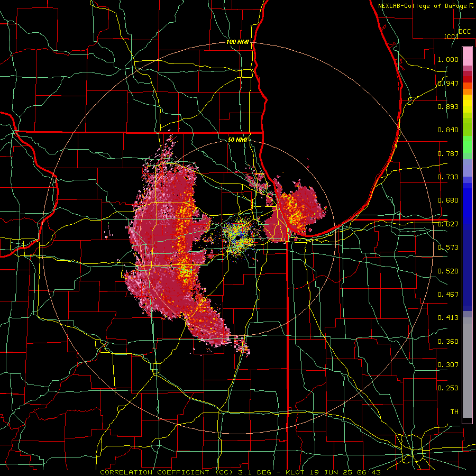Select the 0.733 scale value
The width and height of the screenshot is (476, 476).
point(448,177)
